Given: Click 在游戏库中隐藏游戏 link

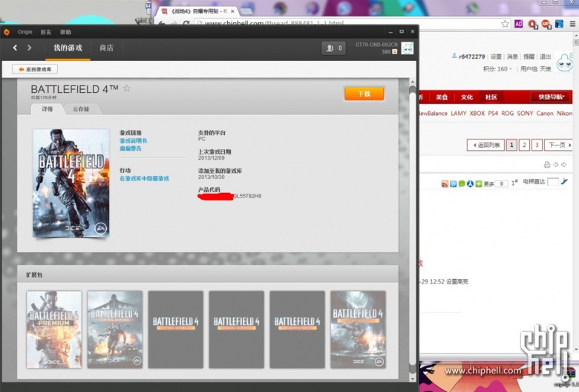Looking at the screenshot, I should coord(145,178).
